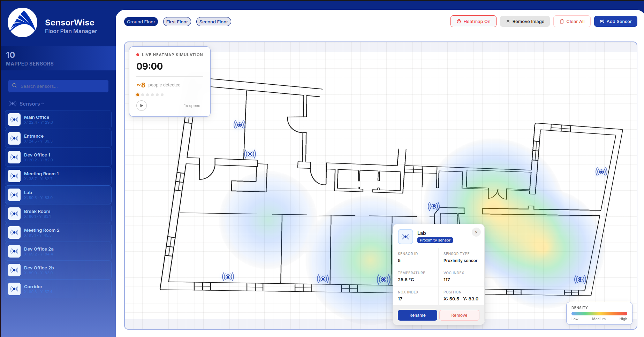
Task: Select Dev Office 1 row
Action: [58, 157]
